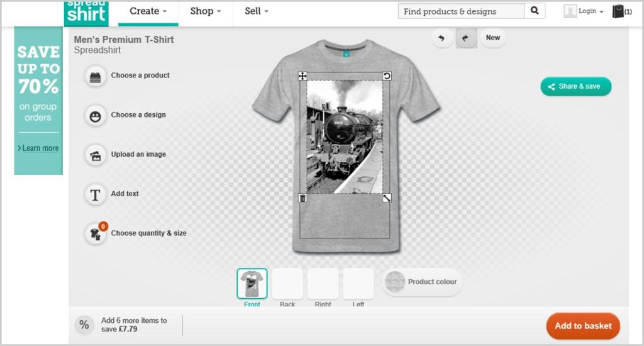Open the Choose quantity & size icon
Screen dimensions: 644x346
point(96,234)
